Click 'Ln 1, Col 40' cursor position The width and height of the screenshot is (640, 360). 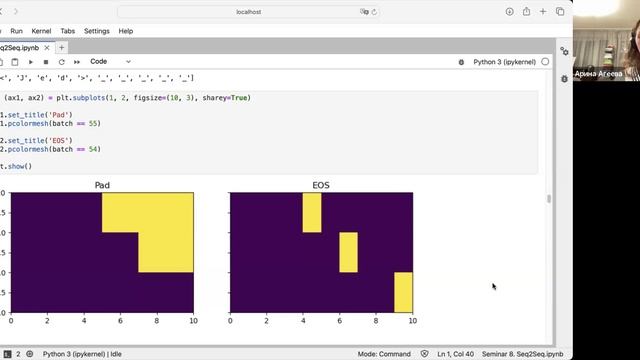456,354
